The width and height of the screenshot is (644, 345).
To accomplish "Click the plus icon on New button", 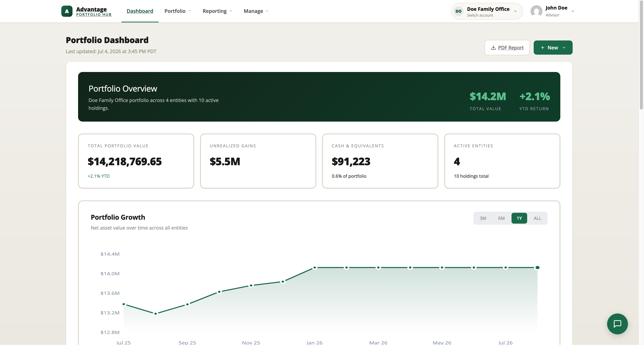I will point(542,48).
